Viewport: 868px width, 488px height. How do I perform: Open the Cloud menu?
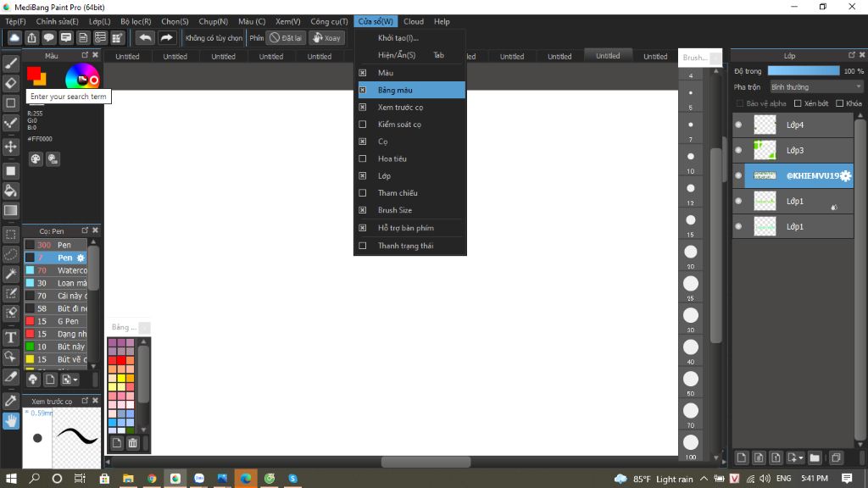click(414, 21)
